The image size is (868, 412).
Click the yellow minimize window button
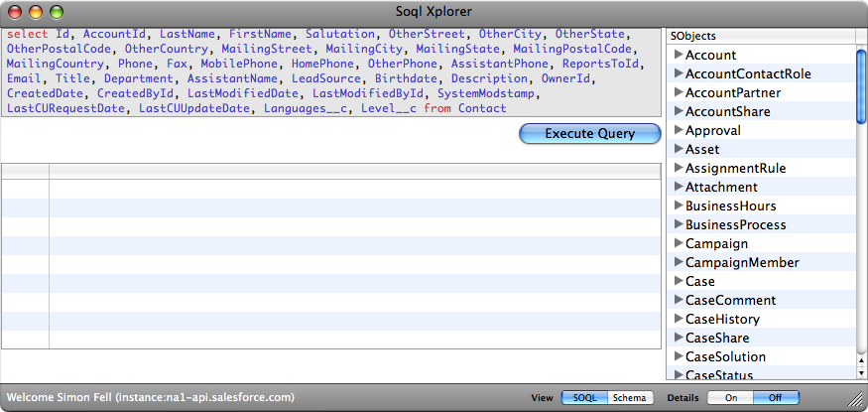point(36,12)
